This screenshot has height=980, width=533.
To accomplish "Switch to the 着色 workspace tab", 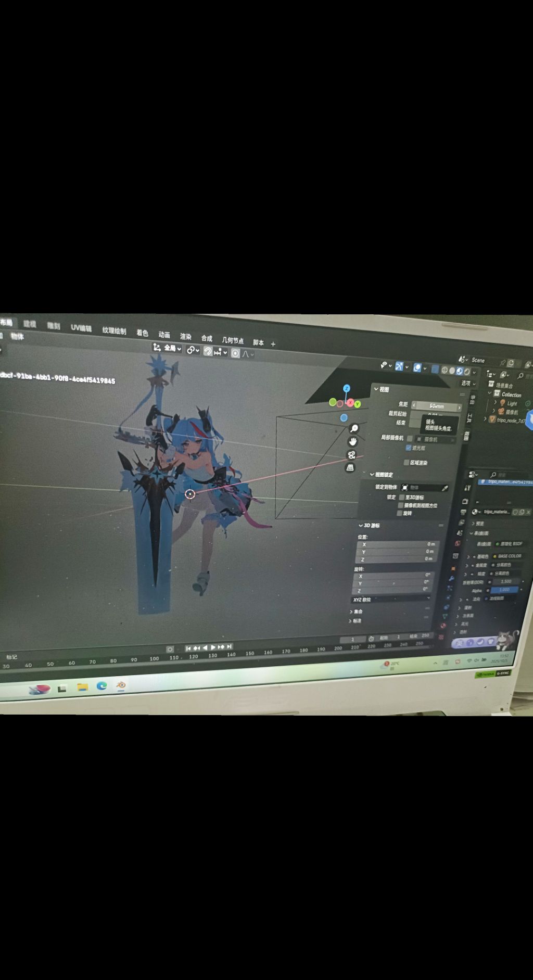I will pyautogui.click(x=142, y=333).
